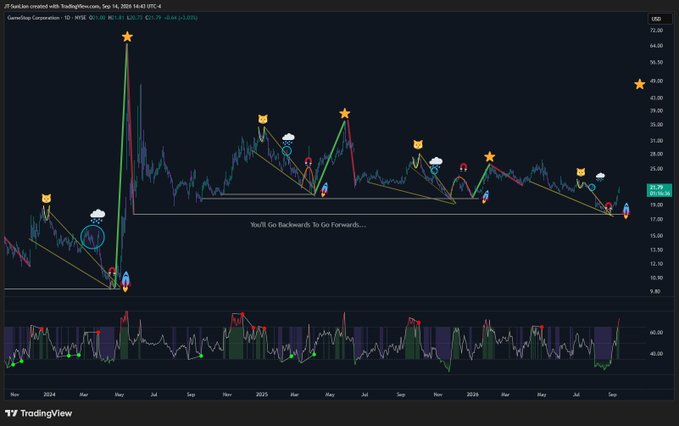Select the snow cloud above the large teal circle
Screen dimensions: 679x426
pos(97,216)
